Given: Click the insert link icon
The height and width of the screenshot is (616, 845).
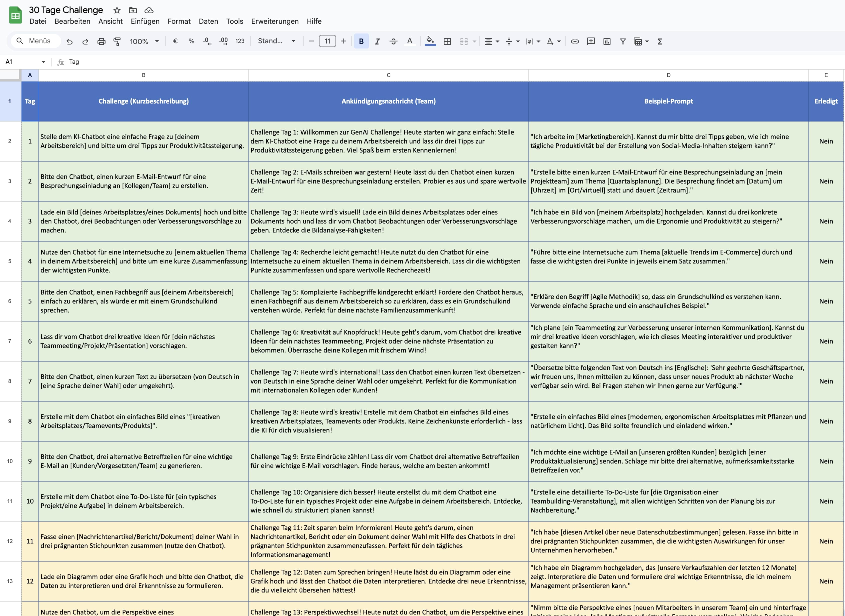Looking at the screenshot, I should pyautogui.click(x=575, y=41).
